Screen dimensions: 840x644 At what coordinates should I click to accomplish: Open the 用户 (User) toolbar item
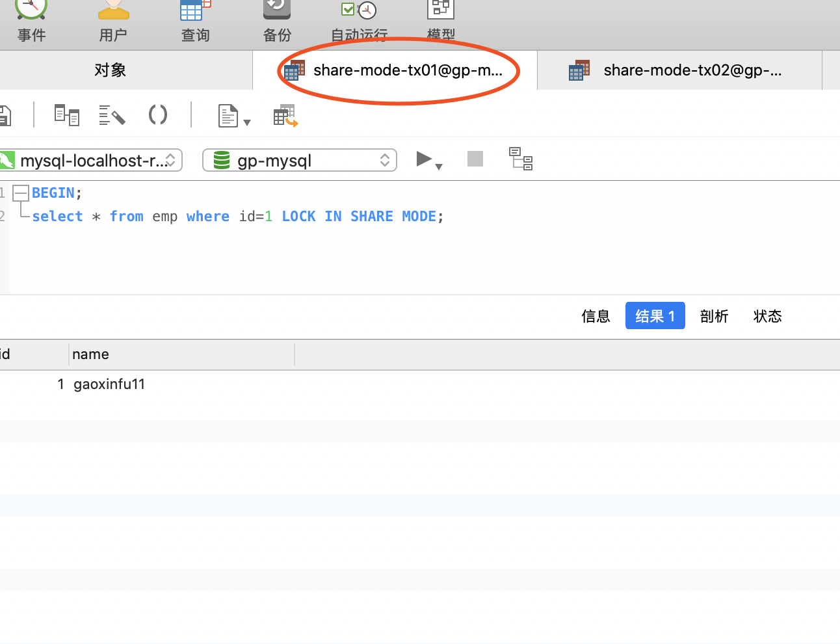click(113, 22)
